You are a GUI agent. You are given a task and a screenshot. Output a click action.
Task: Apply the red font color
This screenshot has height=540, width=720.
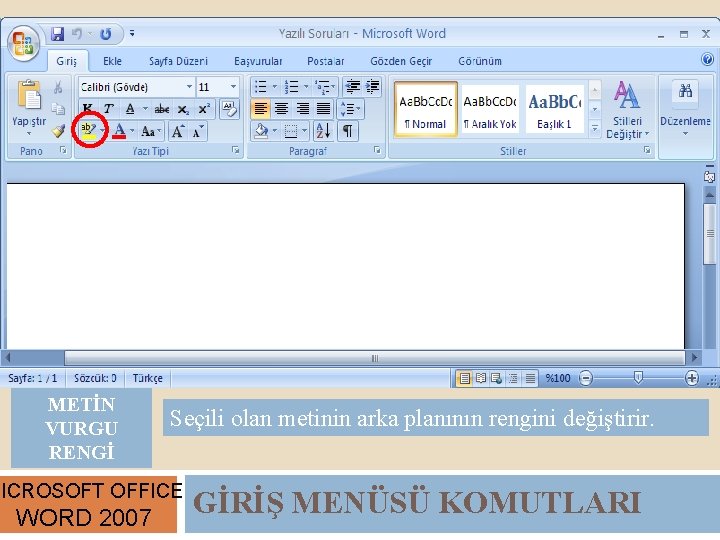[119, 131]
